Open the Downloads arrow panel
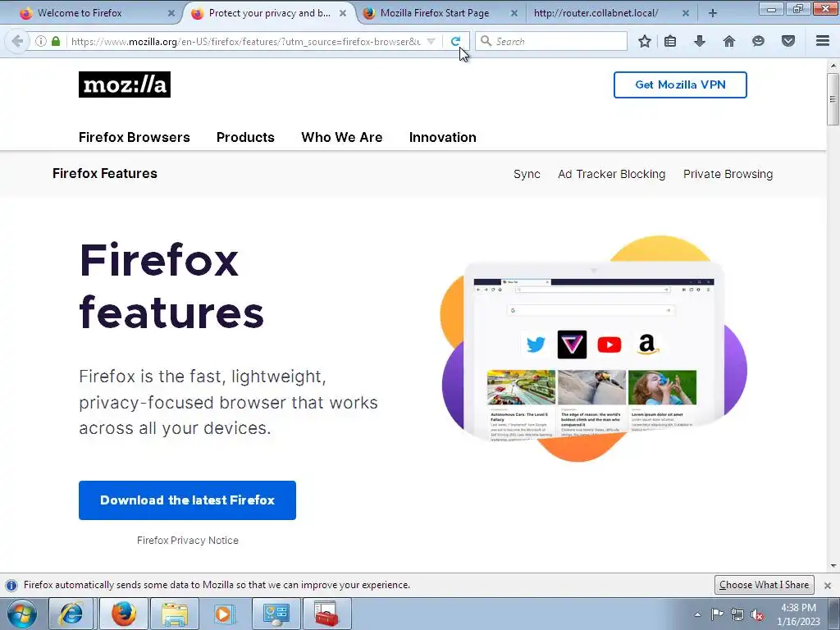 700,41
